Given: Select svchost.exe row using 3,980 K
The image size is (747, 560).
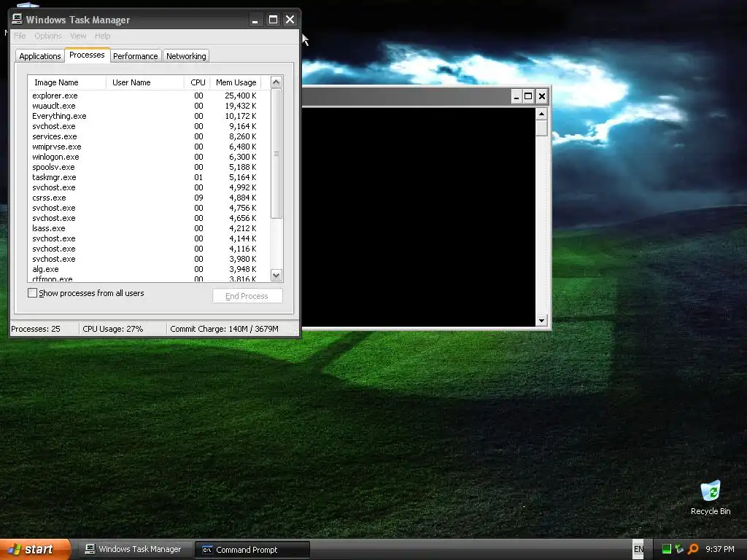Looking at the screenshot, I should (x=149, y=259).
